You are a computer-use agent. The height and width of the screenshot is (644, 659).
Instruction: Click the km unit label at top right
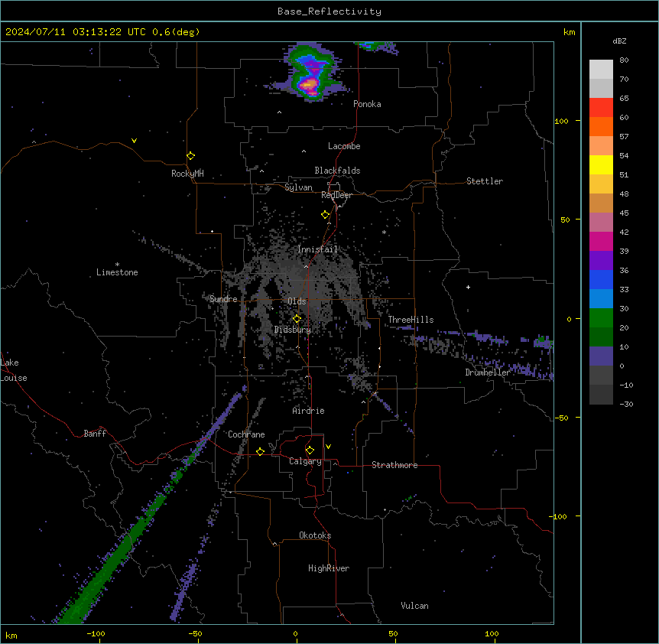pos(569,32)
